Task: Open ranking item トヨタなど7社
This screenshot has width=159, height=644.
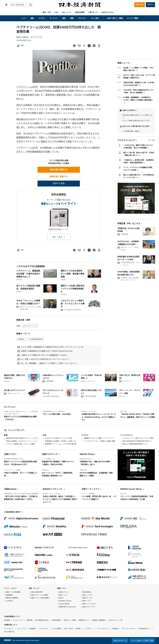Action: [x=138, y=146]
